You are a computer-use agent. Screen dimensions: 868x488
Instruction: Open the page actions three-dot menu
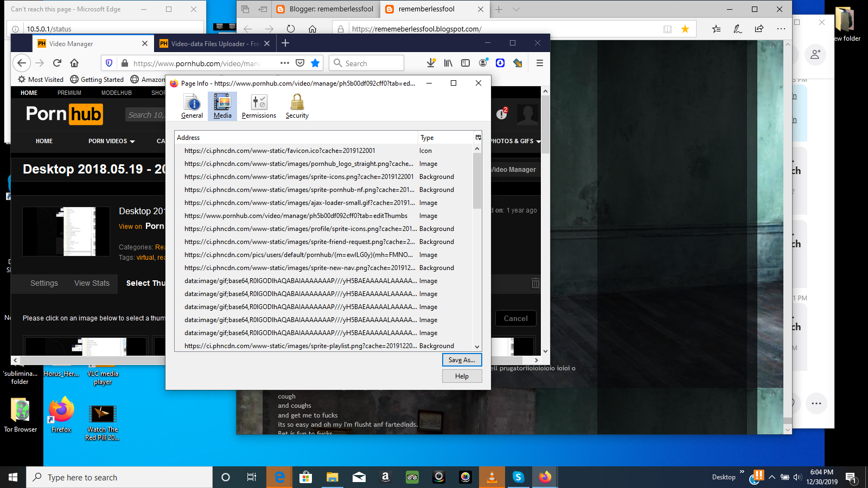point(285,63)
